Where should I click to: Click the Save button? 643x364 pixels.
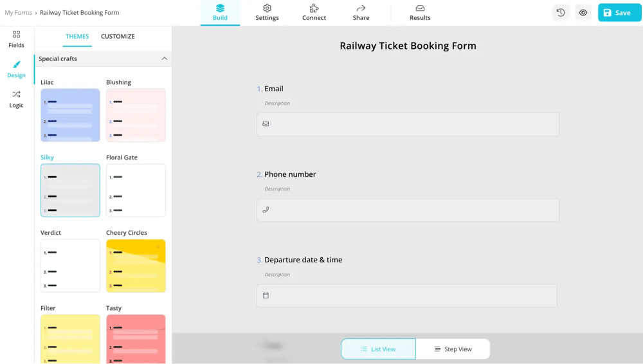pyautogui.click(x=619, y=13)
